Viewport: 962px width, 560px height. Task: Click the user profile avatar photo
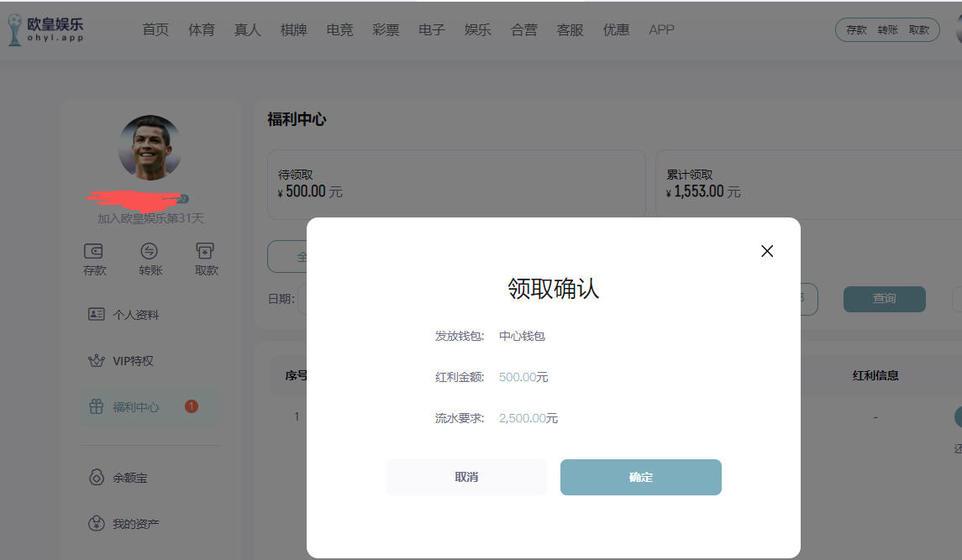click(x=150, y=147)
